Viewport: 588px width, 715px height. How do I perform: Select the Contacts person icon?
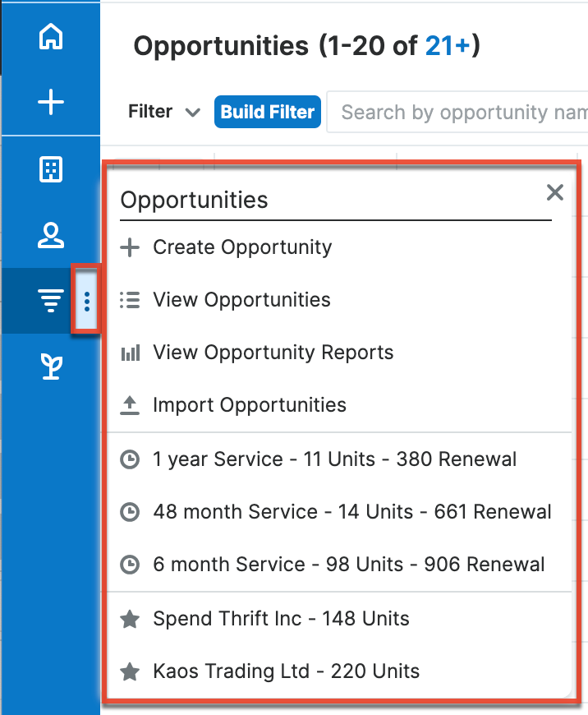pyautogui.click(x=51, y=235)
